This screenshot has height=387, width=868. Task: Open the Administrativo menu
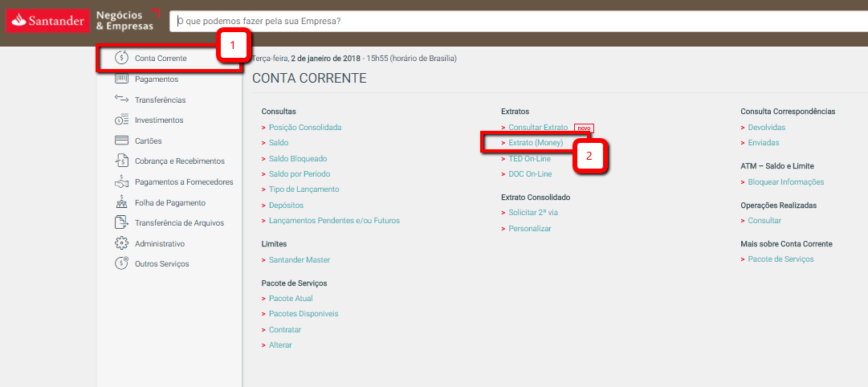pos(160,243)
